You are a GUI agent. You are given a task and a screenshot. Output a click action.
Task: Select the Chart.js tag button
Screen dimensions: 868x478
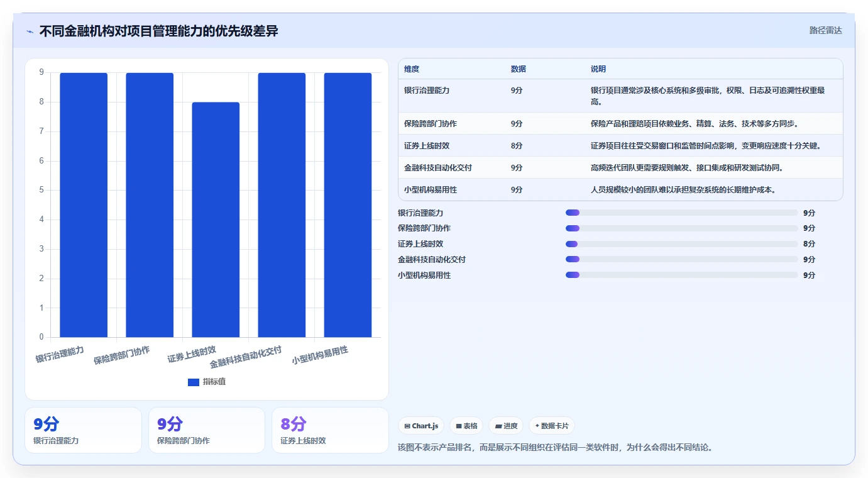pyautogui.click(x=421, y=426)
